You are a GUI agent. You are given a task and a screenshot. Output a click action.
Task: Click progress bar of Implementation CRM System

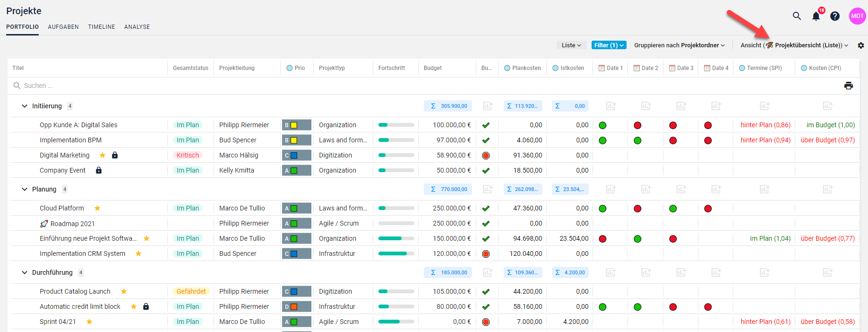point(396,253)
